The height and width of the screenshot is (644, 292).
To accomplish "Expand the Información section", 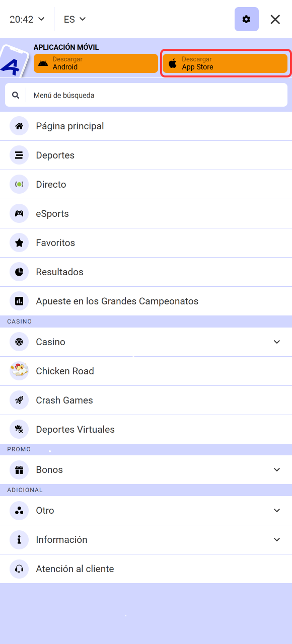I will pyautogui.click(x=276, y=539).
